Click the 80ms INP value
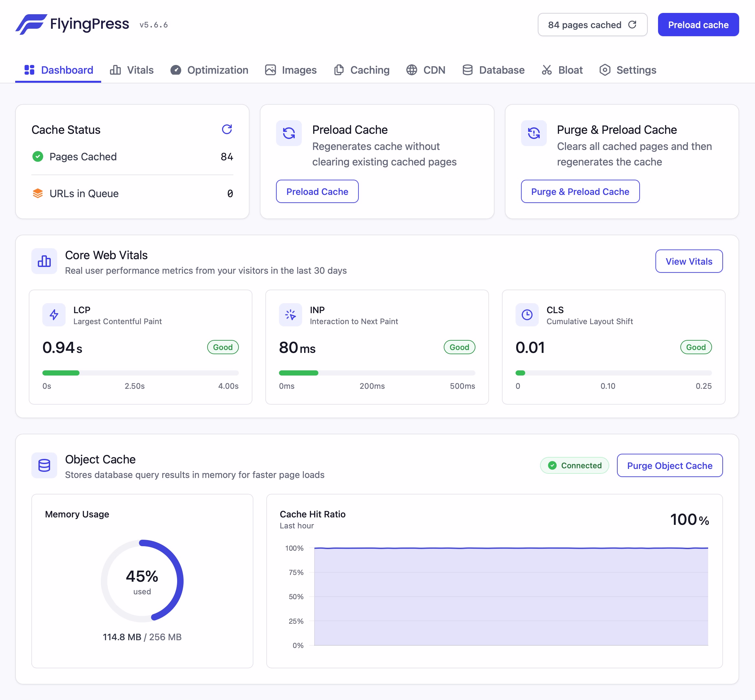The width and height of the screenshot is (755, 700). pyautogui.click(x=297, y=347)
